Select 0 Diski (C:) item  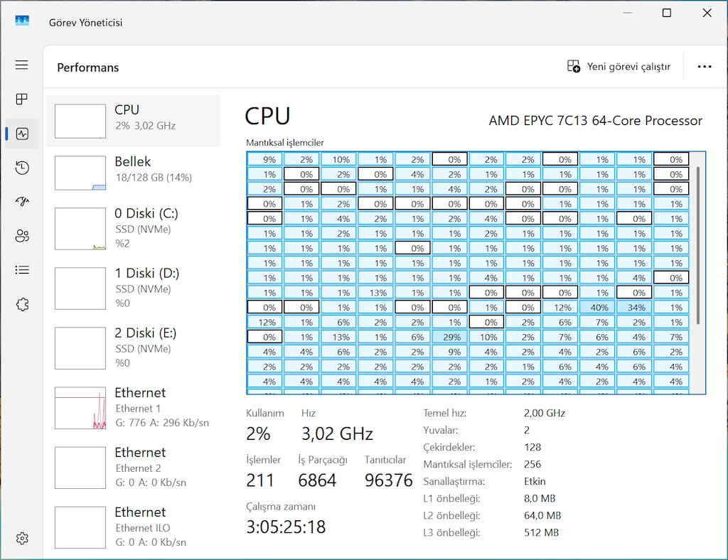coord(133,228)
